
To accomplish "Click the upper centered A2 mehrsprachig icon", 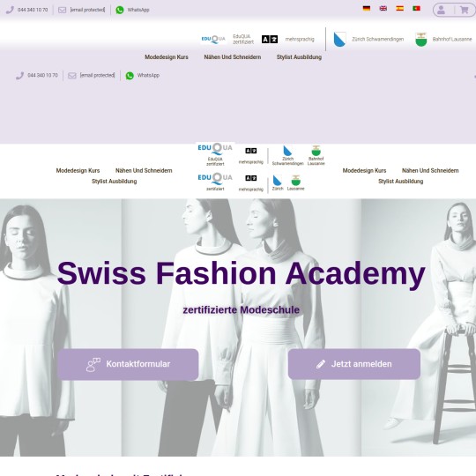I will click(251, 151).
